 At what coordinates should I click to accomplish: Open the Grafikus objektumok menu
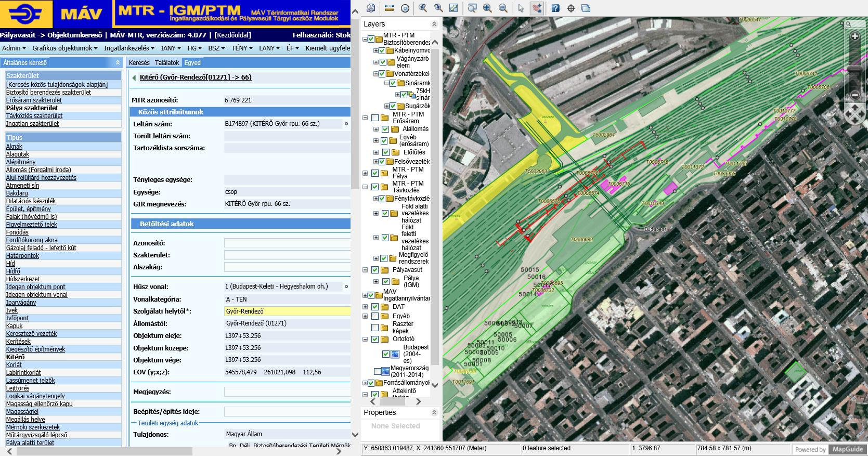coord(65,48)
